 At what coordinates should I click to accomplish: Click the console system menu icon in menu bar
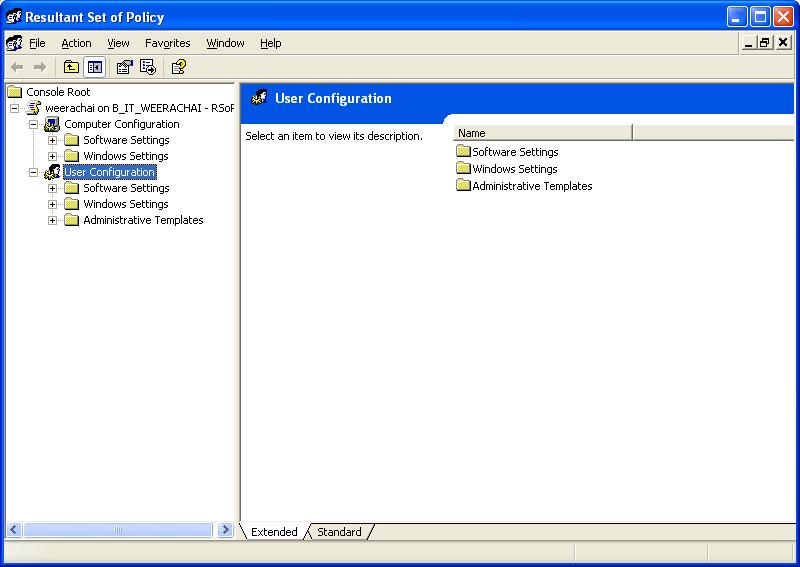click(14, 43)
